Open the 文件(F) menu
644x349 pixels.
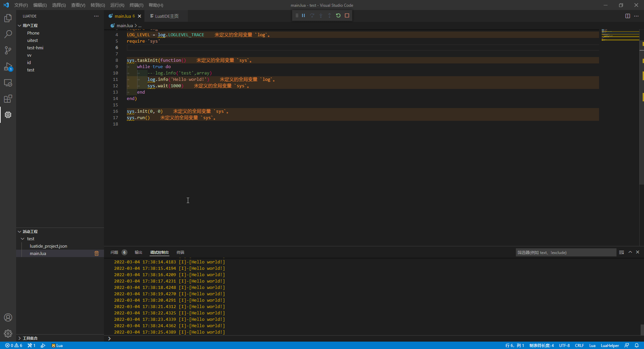click(21, 5)
